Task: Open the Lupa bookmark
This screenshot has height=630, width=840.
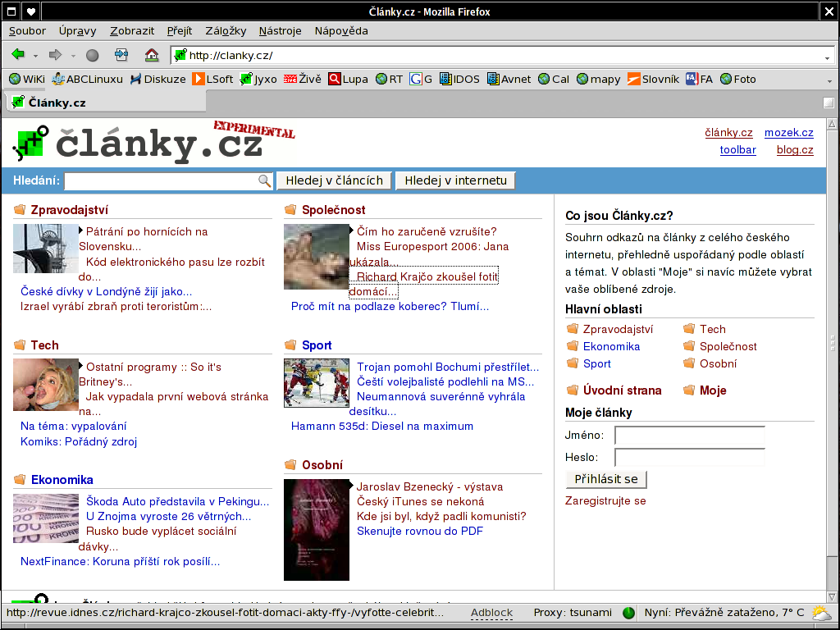Action: 348,80
